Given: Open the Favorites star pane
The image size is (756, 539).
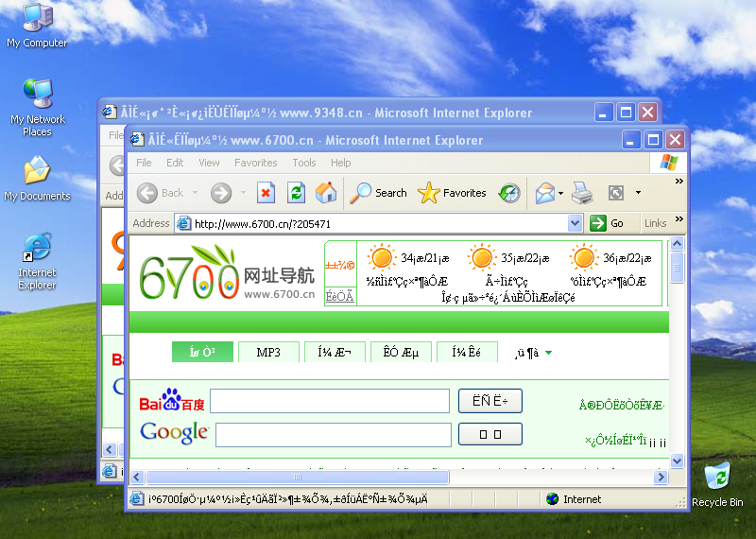Looking at the screenshot, I should click(x=452, y=193).
